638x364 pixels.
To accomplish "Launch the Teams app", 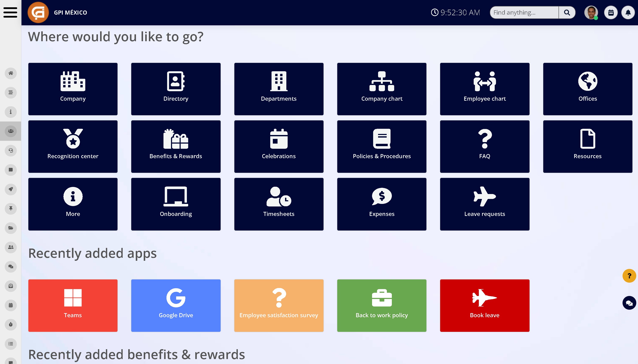I will pos(73,305).
